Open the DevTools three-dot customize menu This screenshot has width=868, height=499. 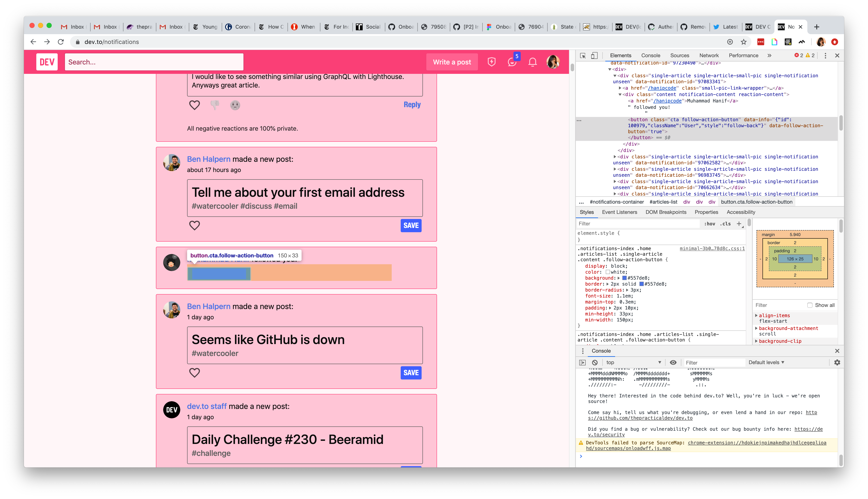[825, 55]
